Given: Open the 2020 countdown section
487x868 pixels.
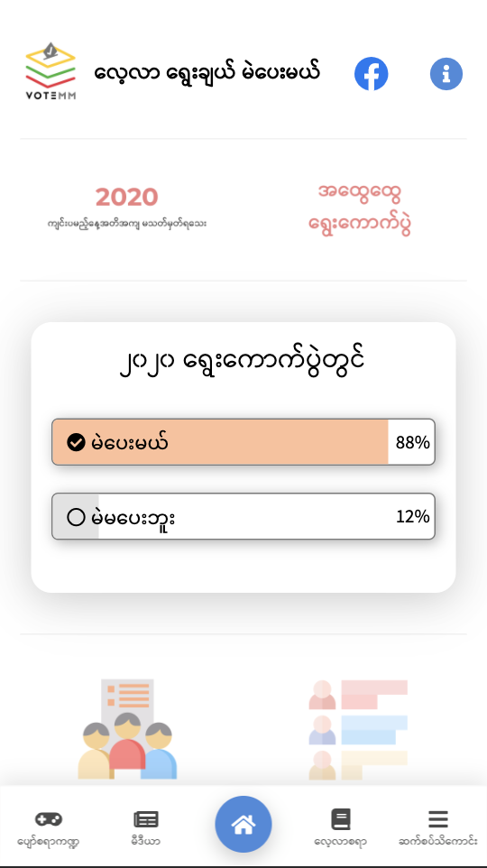Looking at the screenshot, I should [x=127, y=209].
